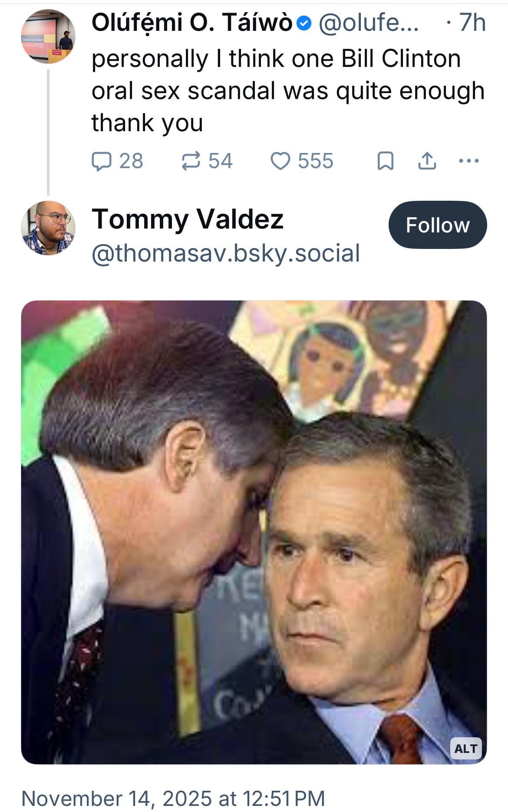Show the image ALT text badge
Image resolution: width=508 pixels, height=812 pixels.
click(x=465, y=749)
